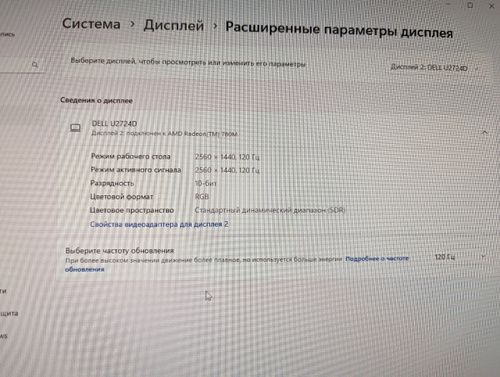
Task: Click the search magnifier icon in sidebar
Action: click(x=35, y=65)
